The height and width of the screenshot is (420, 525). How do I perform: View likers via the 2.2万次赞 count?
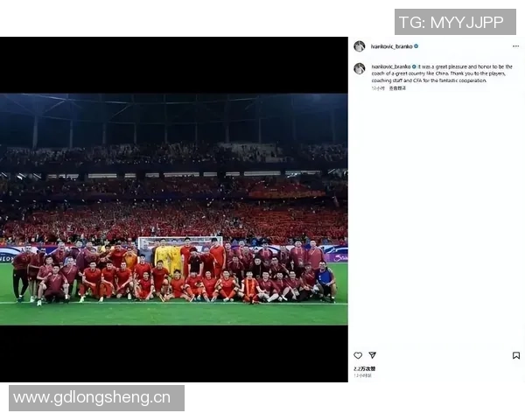[365, 368]
